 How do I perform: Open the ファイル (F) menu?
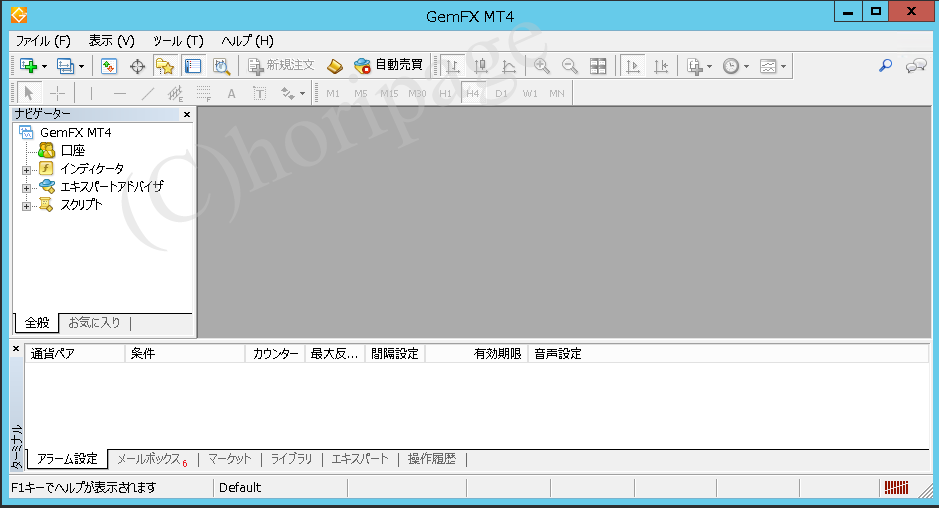tap(43, 41)
